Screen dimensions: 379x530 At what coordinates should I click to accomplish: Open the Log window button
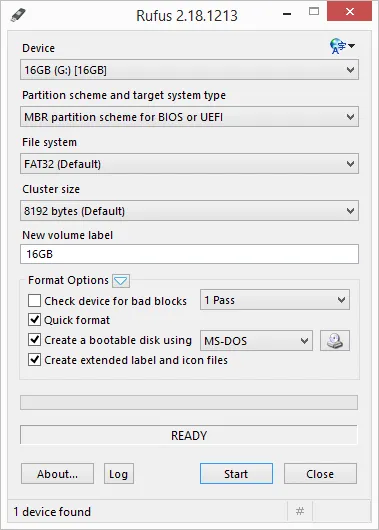point(119,474)
